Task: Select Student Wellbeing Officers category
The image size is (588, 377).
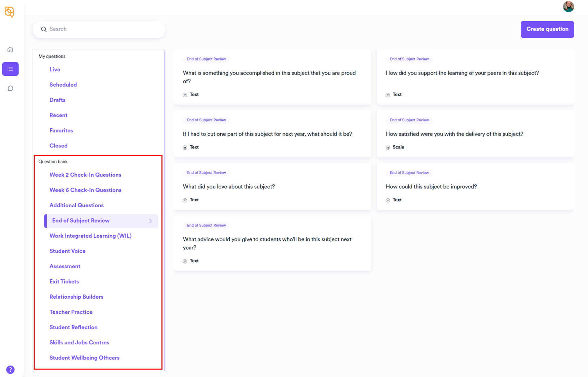Action: tap(84, 358)
